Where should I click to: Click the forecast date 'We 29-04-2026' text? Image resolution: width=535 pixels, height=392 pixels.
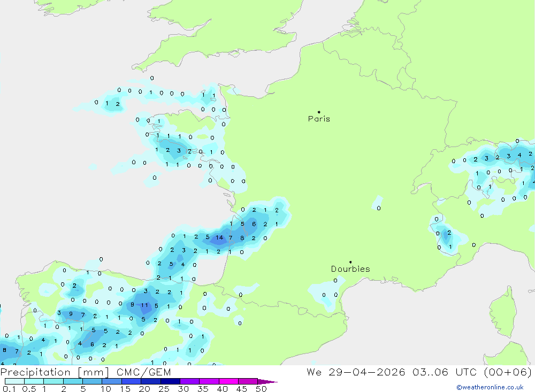pyautogui.click(x=356, y=372)
